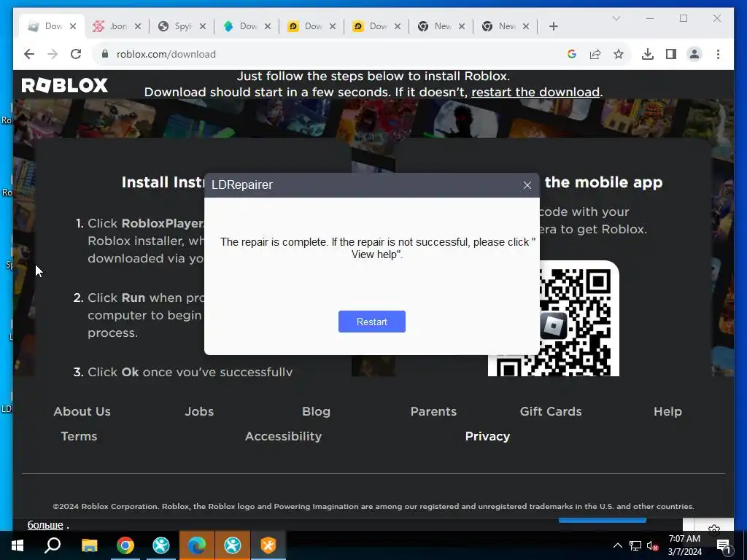Click the network icon in system tray

pyautogui.click(x=635, y=545)
